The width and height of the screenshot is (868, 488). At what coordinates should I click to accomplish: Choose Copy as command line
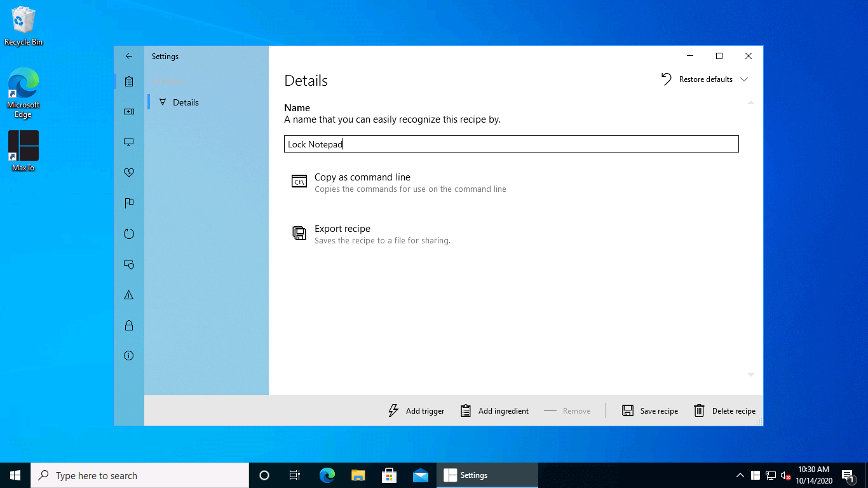(x=362, y=182)
